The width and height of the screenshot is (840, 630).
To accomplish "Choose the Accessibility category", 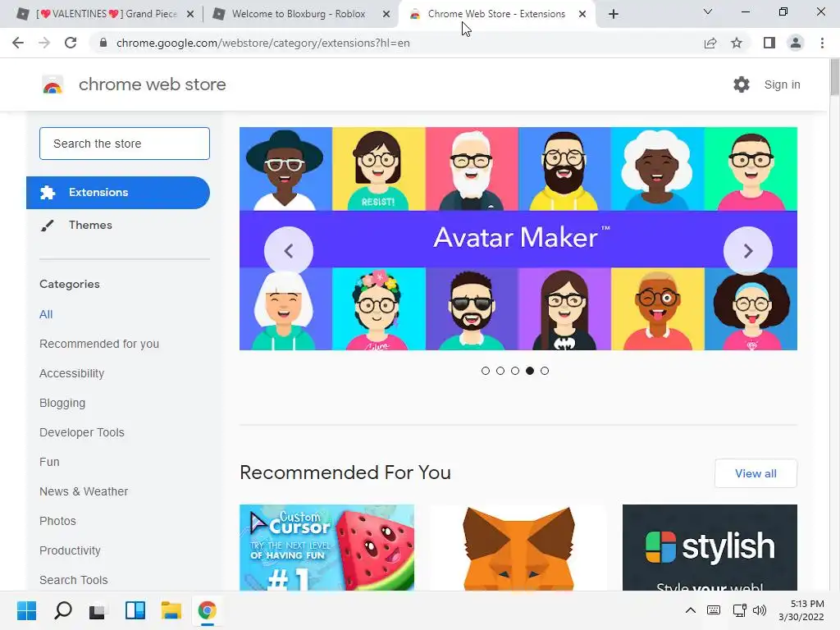I will click(x=72, y=373).
